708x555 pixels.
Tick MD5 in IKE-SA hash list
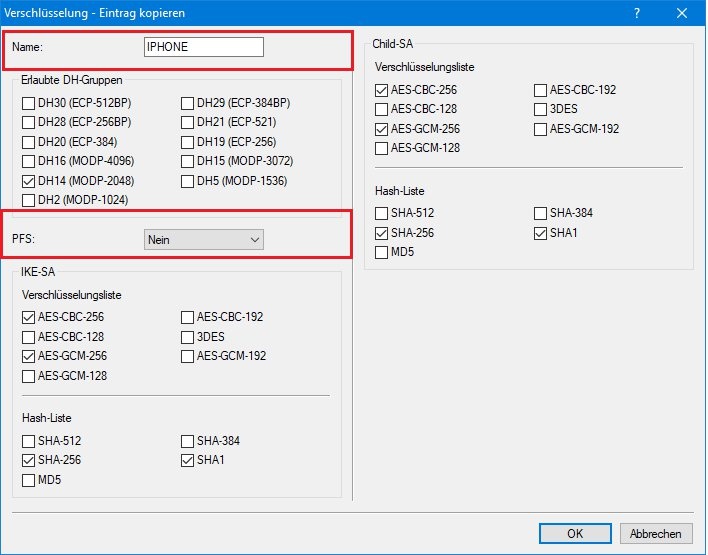29,480
